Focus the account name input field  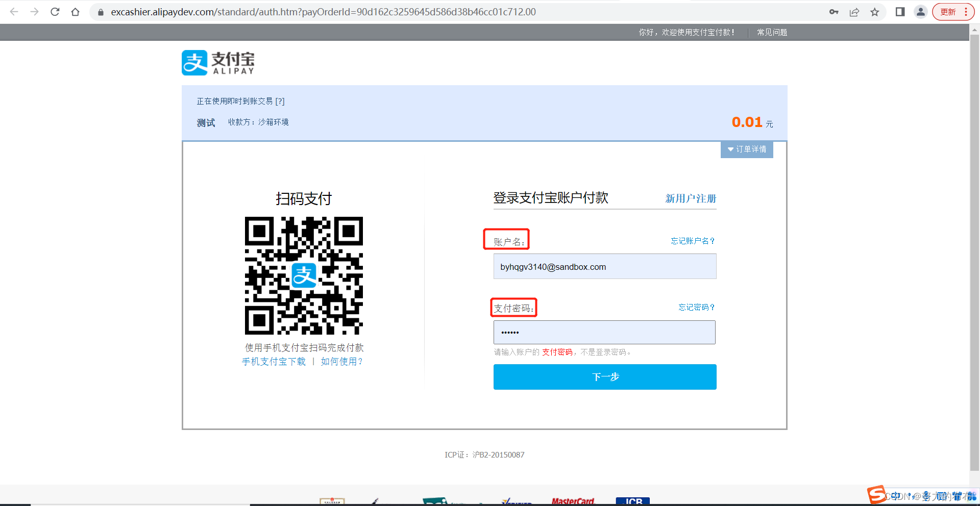pyautogui.click(x=605, y=266)
